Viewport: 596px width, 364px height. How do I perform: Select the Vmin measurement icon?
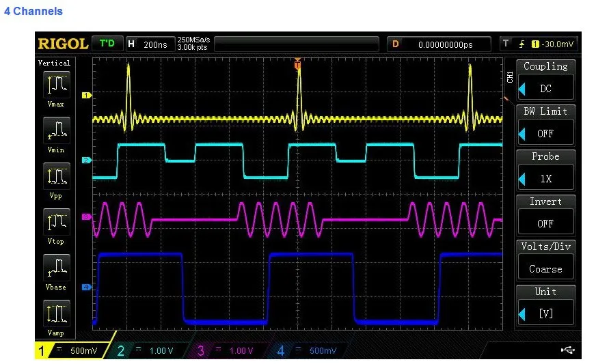click(x=57, y=130)
